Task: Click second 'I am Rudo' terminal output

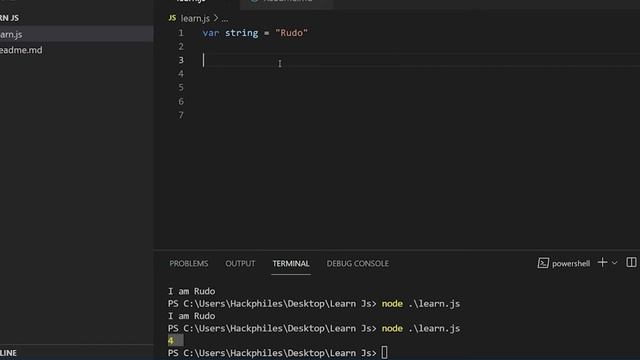Action: pos(191,316)
